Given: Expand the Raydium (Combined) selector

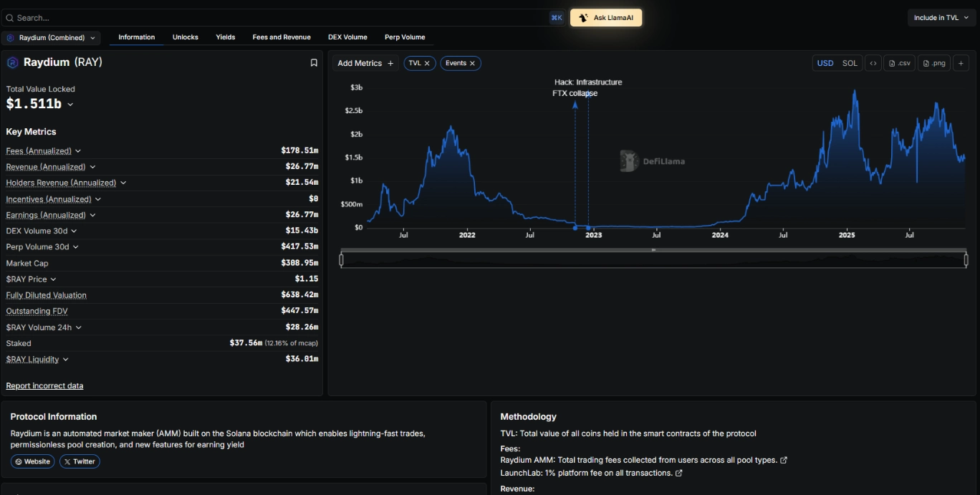Looking at the screenshot, I should coord(52,37).
